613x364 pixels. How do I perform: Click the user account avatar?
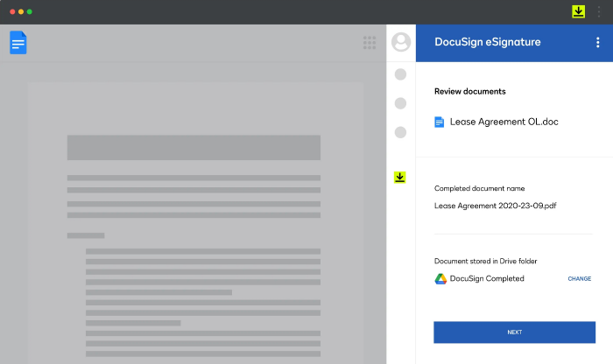pyautogui.click(x=401, y=42)
